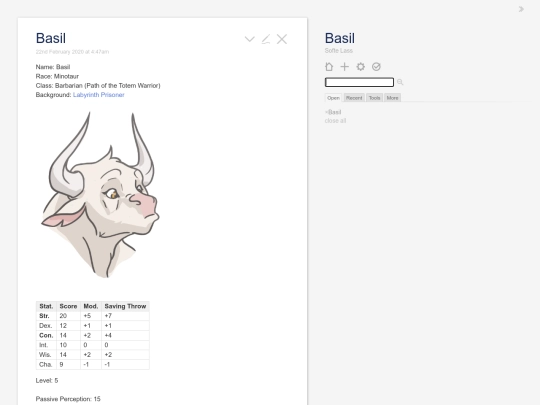This screenshot has width=540, height=405.
Task: Click the 'Level: 5' text
Action: click(x=47, y=381)
